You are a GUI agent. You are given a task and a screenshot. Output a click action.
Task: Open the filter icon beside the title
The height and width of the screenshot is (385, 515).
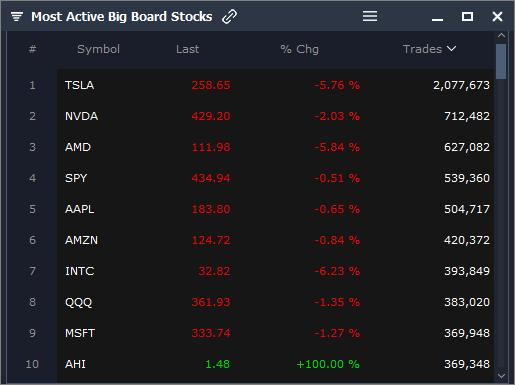tap(17, 16)
